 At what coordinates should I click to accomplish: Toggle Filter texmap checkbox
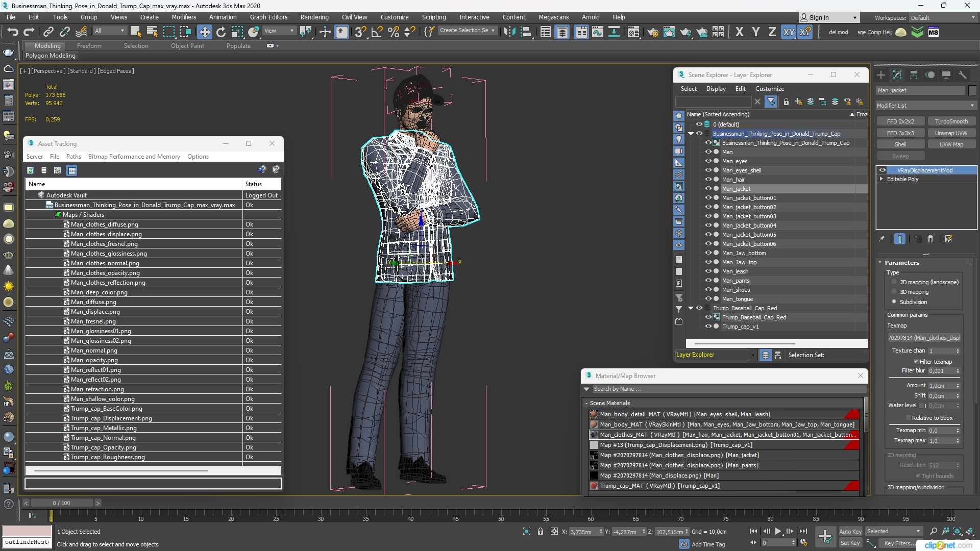[x=916, y=362]
